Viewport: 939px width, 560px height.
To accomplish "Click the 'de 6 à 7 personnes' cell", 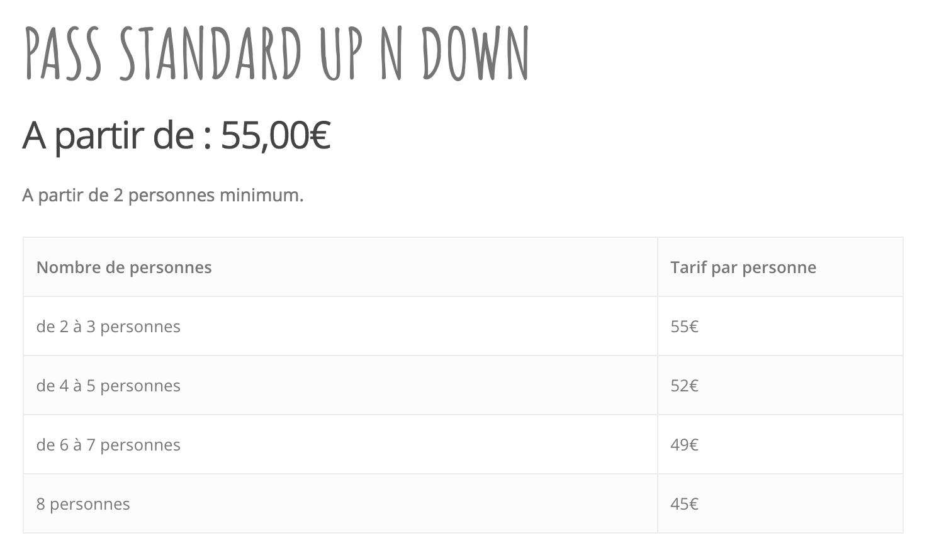I will point(340,445).
